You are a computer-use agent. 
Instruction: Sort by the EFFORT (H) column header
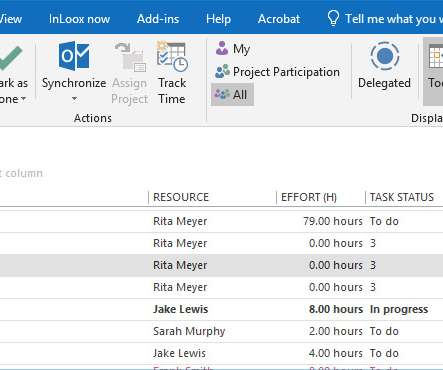(x=309, y=197)
